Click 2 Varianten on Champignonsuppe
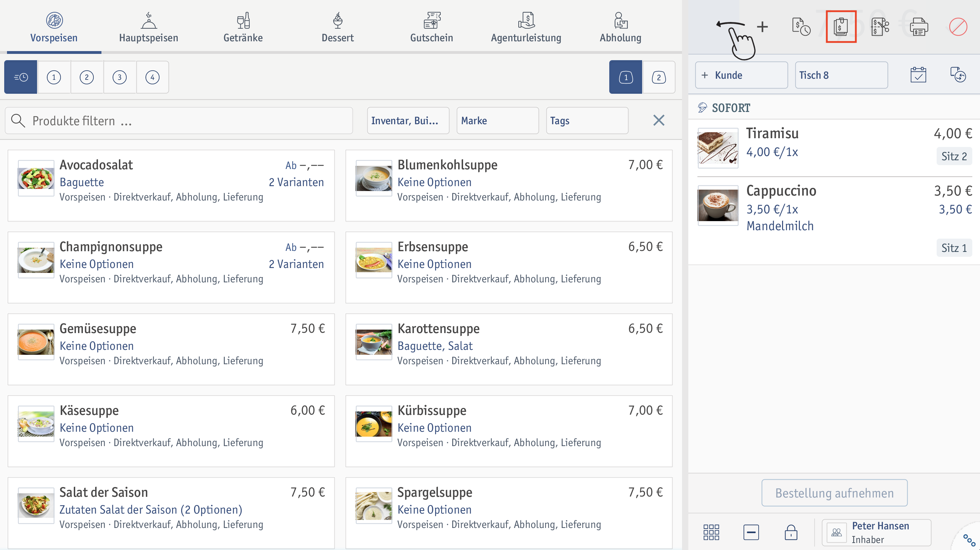The height and width of the screenshot is (550, 980). click(x=296, y=264)
